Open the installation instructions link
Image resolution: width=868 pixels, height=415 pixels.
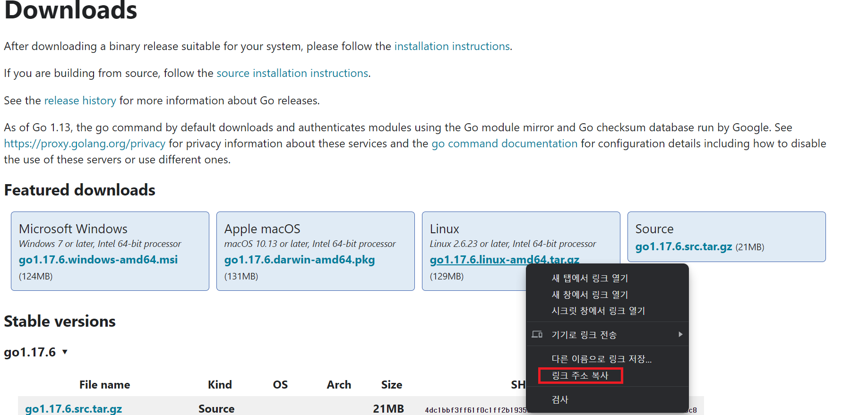click(x=452, y=46)
